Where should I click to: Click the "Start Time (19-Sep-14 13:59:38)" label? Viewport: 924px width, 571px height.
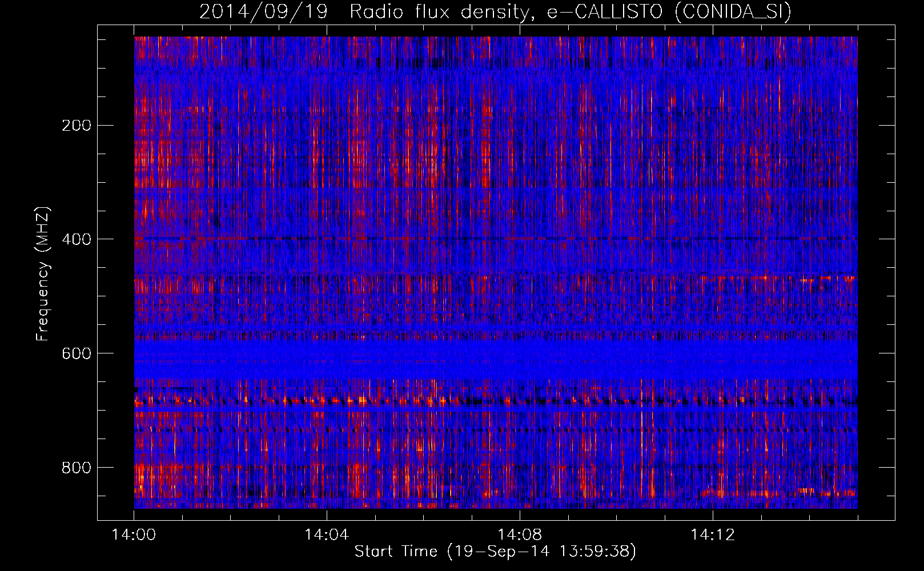coord(495,552)
